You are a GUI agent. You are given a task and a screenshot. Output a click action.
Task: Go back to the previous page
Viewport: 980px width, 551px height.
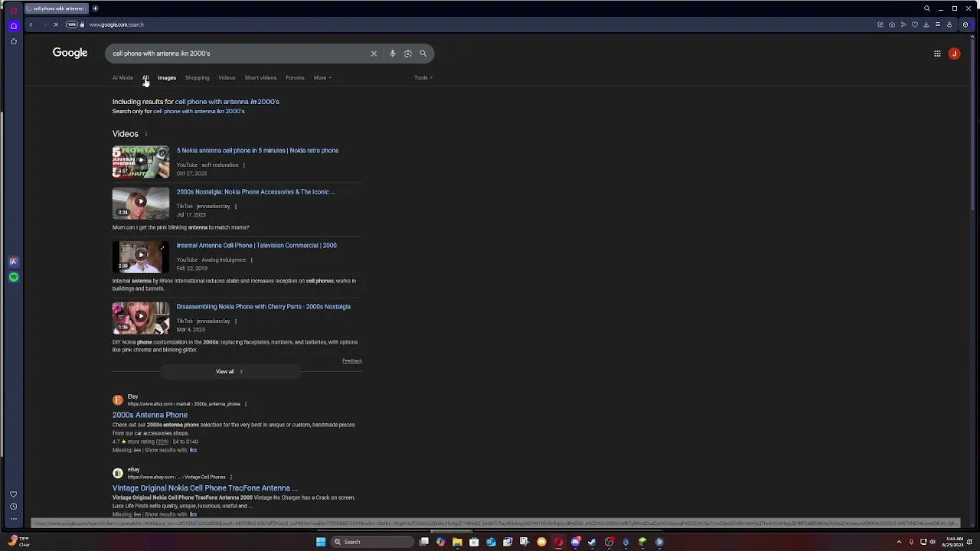pos(31,24)
